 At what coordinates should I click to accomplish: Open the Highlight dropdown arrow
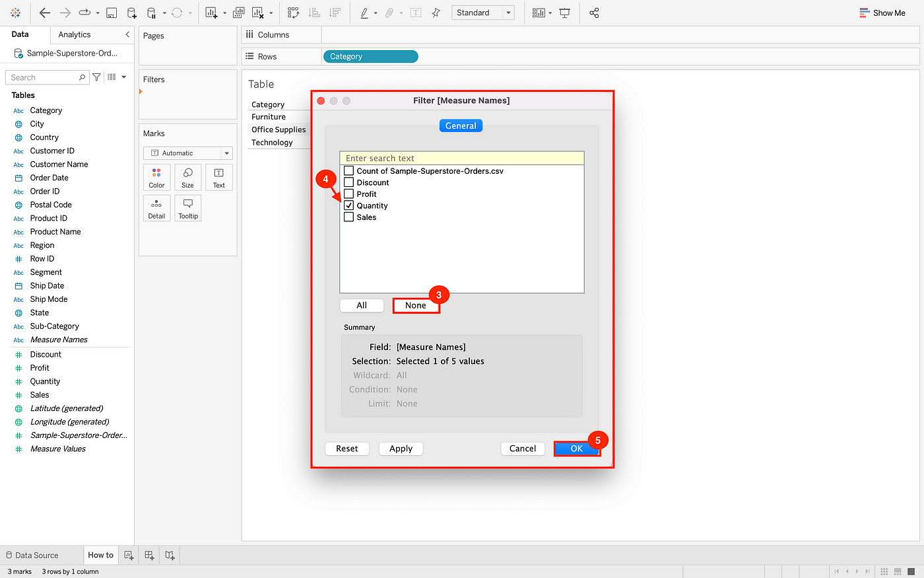[376, 13]
